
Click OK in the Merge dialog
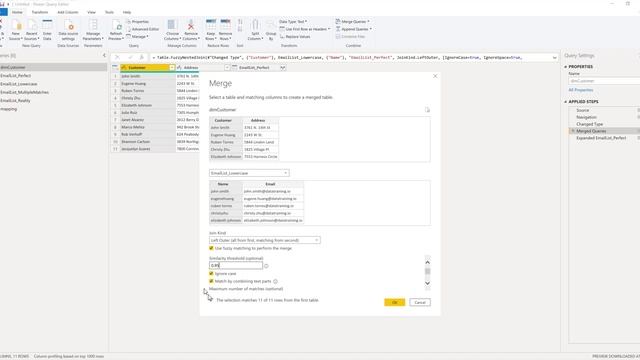click(394, 302)
